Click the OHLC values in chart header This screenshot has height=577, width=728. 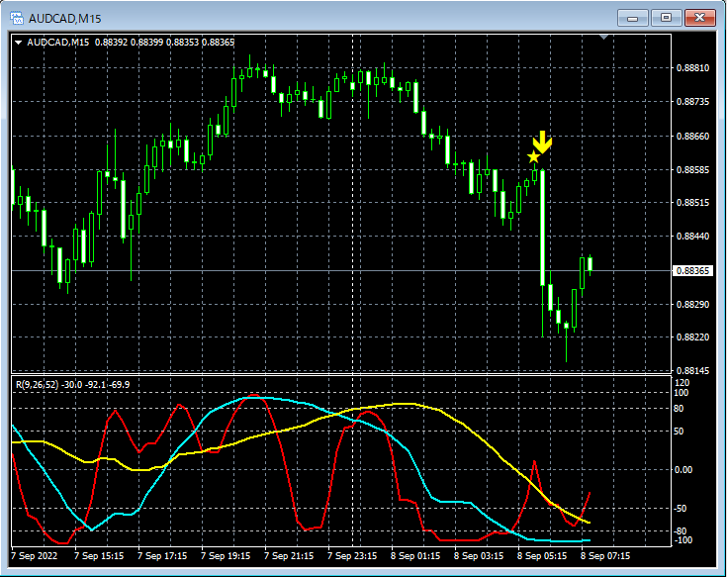tap(165, 43)
